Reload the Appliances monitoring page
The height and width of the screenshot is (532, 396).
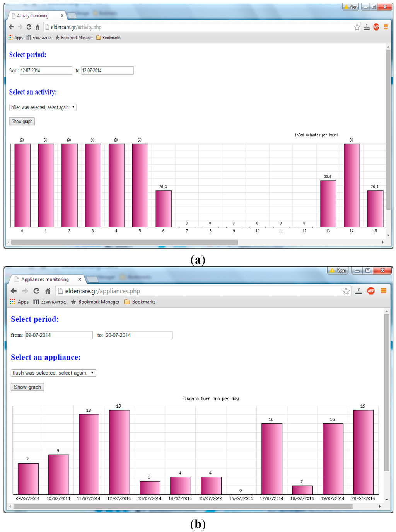pyautogui.click(x=36, y=291)
